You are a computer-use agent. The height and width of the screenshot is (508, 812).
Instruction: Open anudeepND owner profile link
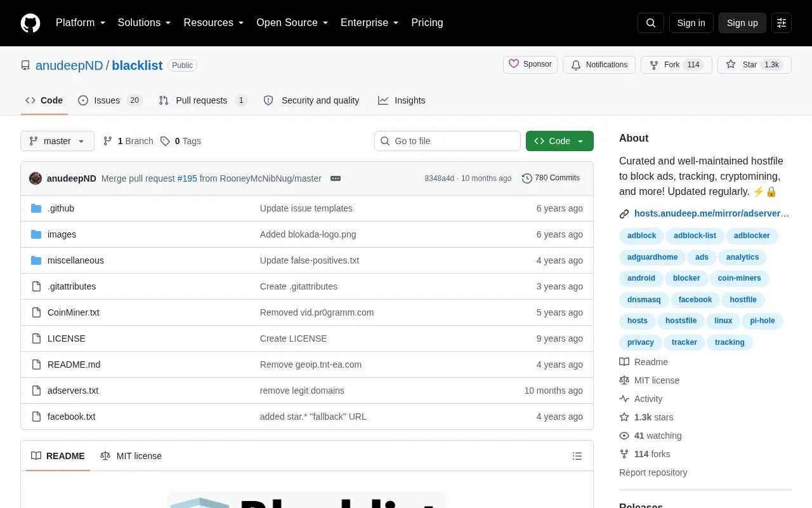pos(69,65)
